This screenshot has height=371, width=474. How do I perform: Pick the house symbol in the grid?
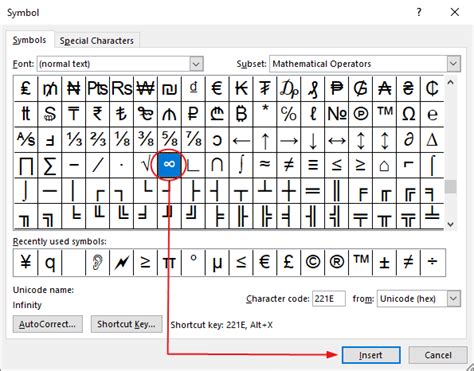pos(385,165)
